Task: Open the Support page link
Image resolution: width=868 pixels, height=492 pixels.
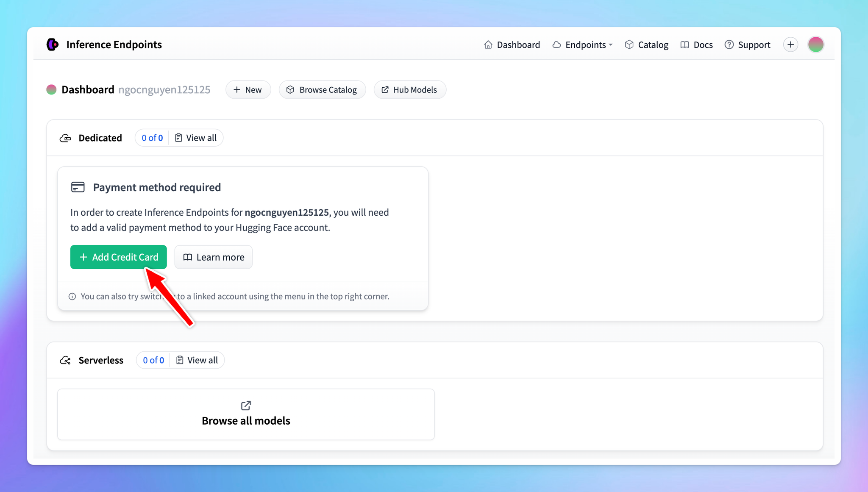Action: (748, 45)
